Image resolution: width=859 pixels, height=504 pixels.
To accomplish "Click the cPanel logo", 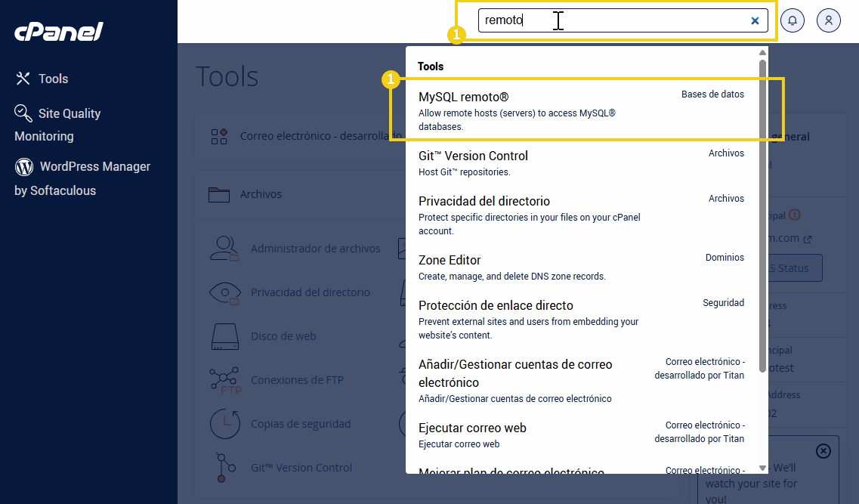I will coord(59,32).
